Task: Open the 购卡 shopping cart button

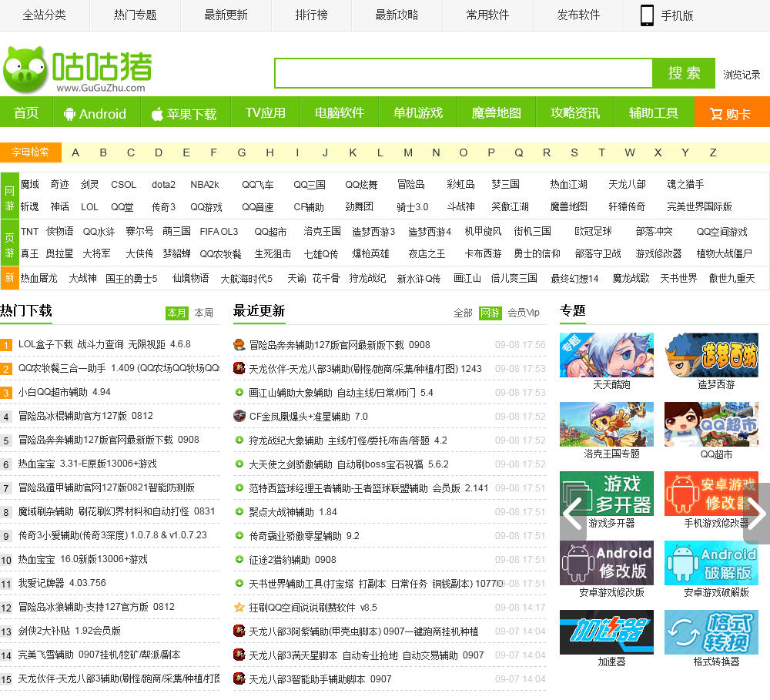Action: coord(731,113)
